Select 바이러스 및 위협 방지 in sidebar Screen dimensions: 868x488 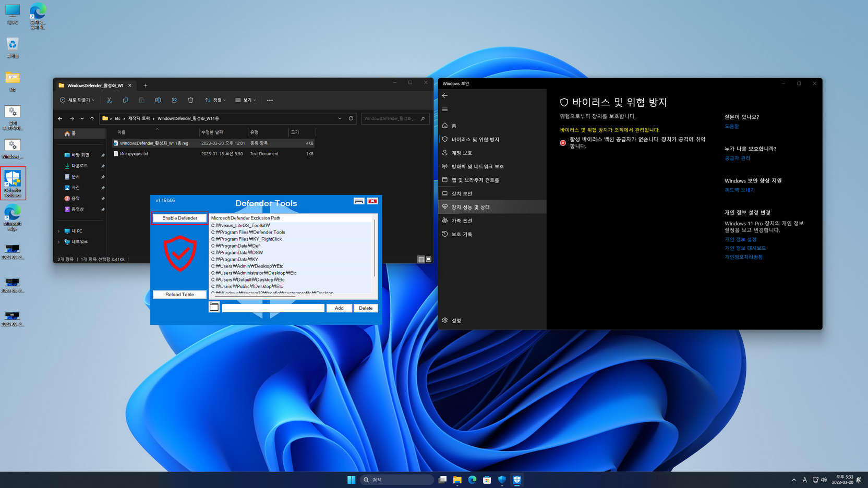[492, 139]
